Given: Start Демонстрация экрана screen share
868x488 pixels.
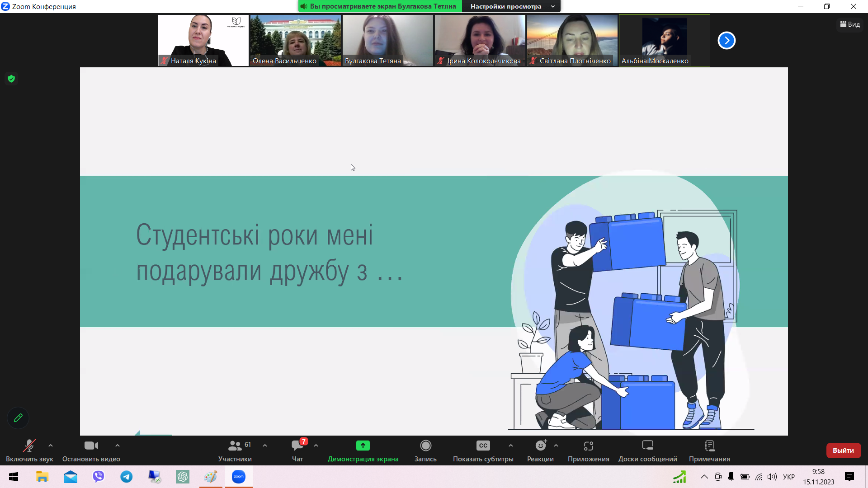Looking at the screenshot, I should 363,446.
